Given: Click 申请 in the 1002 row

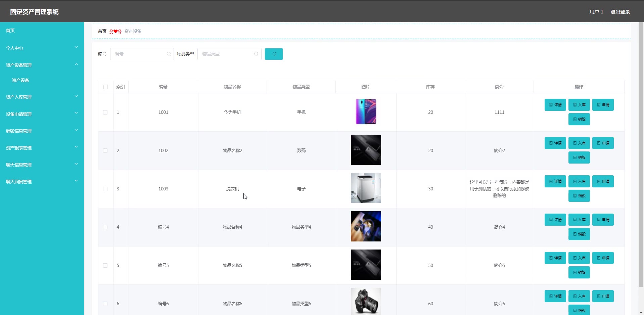Looking at the screenshot, I should (x=603, y=143).
